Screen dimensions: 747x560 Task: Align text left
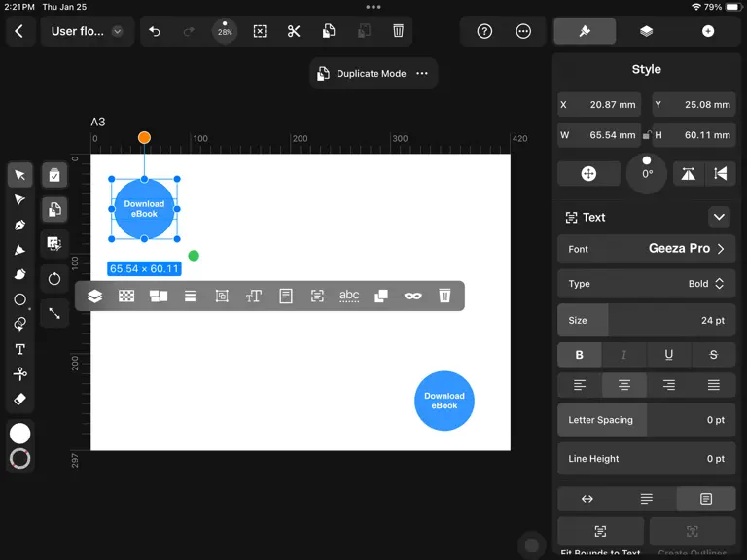point(580,385)
